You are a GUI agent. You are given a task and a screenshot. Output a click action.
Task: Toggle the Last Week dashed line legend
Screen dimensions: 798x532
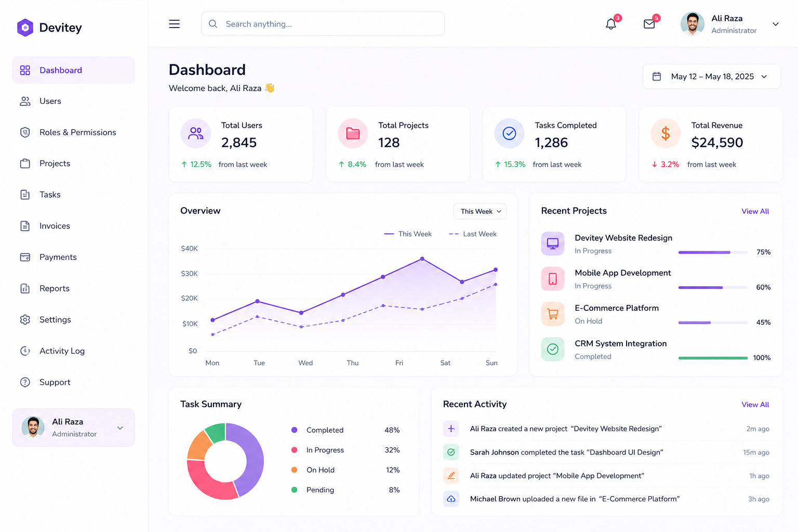473,234
